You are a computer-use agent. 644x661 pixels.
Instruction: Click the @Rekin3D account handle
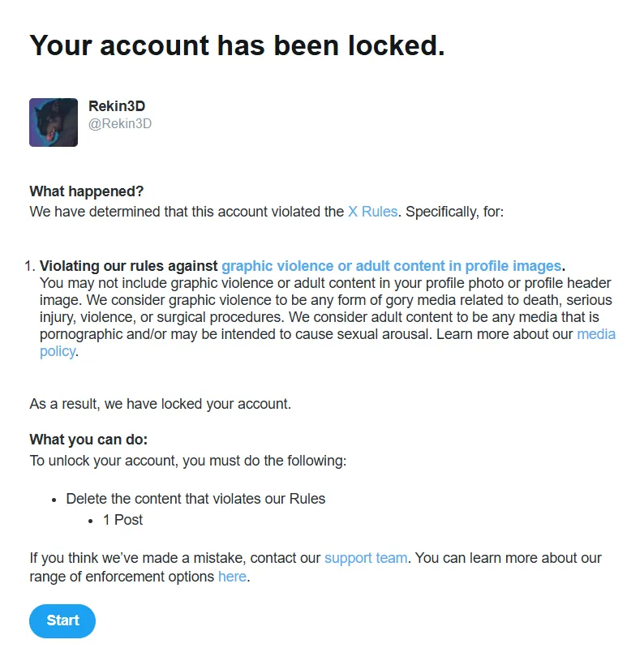pyautogui.click(x=120, y=124)
